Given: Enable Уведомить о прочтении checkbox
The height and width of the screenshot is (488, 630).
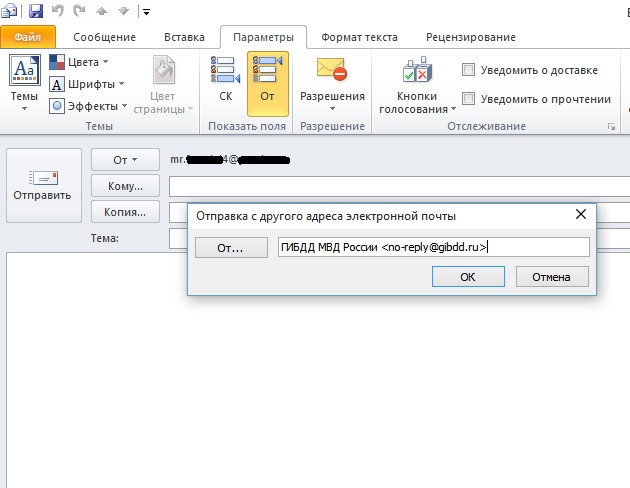Looking at the screenshot, I should [468, 99].
